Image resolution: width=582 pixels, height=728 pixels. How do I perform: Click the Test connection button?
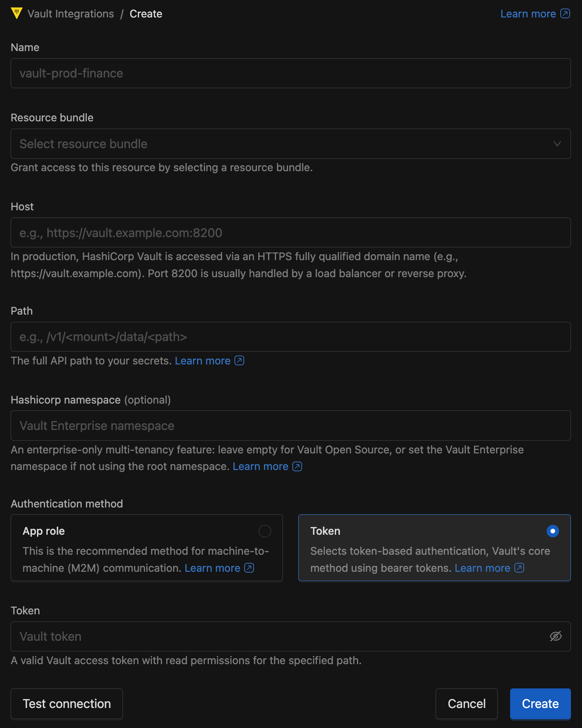tap(67, 704)
